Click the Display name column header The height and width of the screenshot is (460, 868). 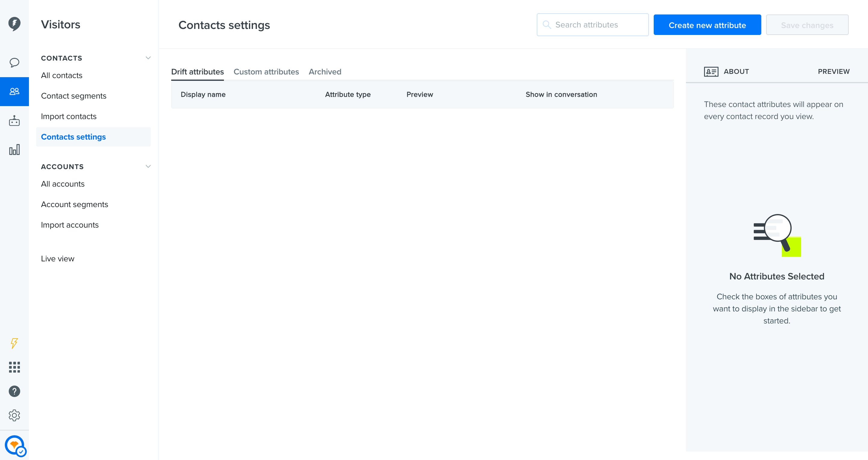203,95
